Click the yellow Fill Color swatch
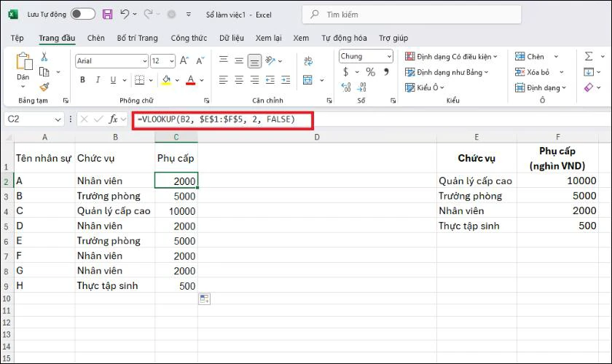The width and height of the screenshot is (612, 364). 166,80
